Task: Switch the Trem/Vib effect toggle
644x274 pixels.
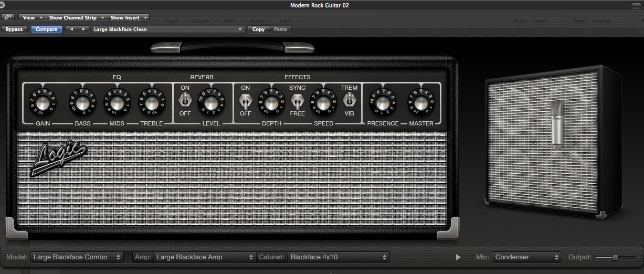Action: click(349, 99)
